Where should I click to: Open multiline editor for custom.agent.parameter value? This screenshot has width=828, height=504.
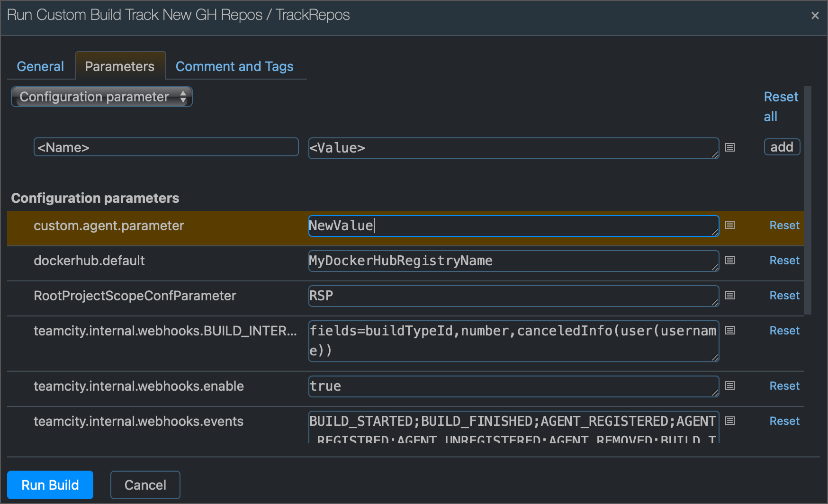(730, 226)
